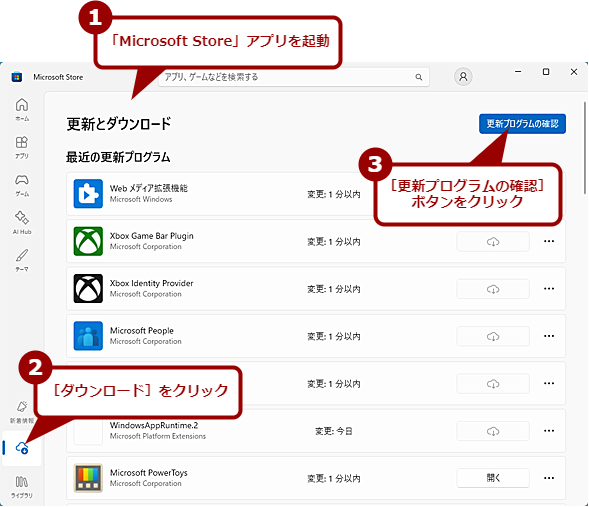
Task: Open more options for Xbox Game Bar Plugin
Action: click(x=549, y=241)
